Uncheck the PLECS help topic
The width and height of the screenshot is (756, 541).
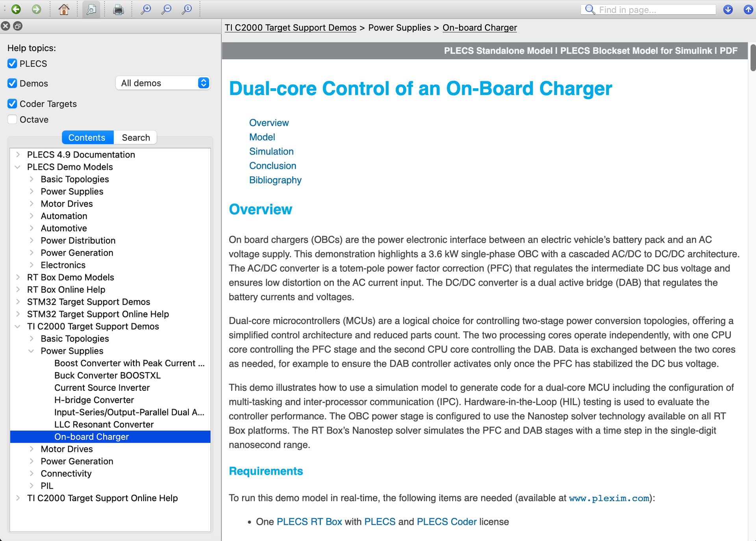click(x=12, y=63)
